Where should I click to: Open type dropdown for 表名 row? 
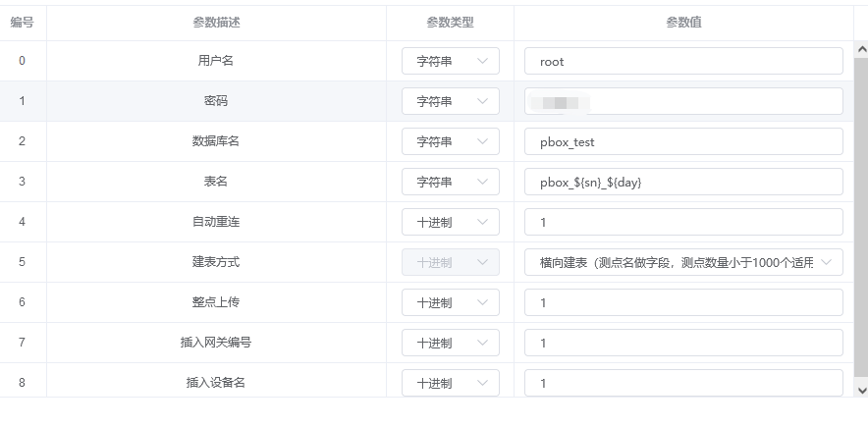[x=450, y=182]
